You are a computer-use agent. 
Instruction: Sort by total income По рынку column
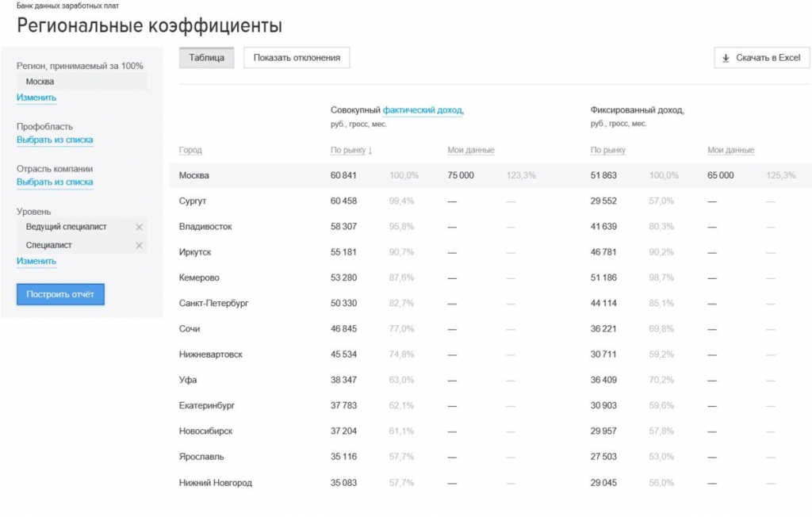point(351,151)
